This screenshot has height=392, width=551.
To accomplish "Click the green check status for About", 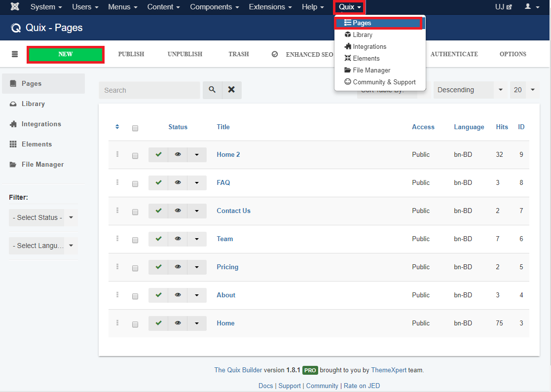I will click(x=158, y=295).
